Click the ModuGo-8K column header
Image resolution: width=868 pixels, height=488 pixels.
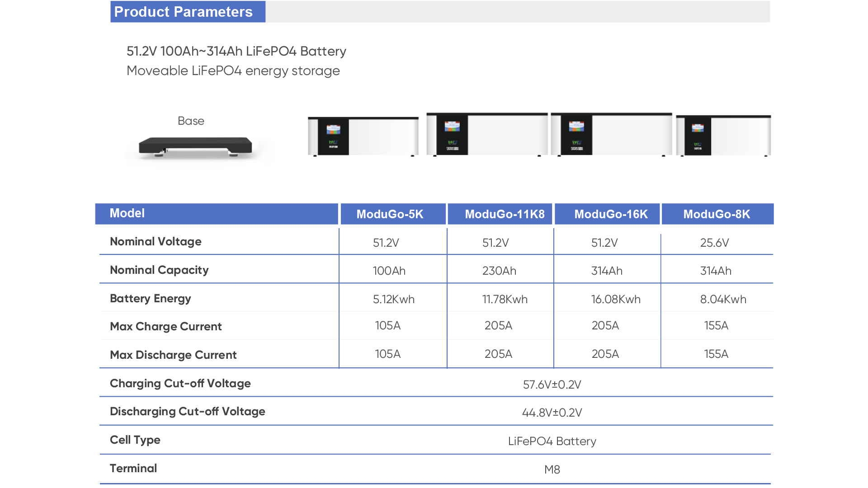pyautogui.click(x=717, y=214)
